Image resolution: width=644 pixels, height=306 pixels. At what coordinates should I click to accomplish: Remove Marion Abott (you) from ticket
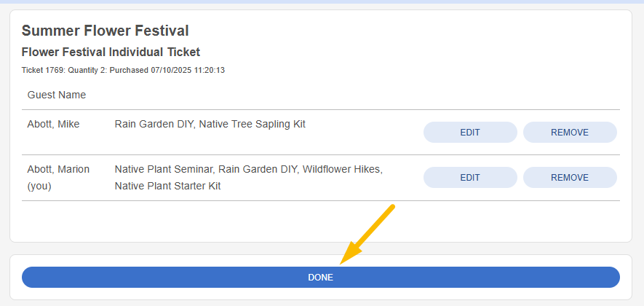click(570, 178)
